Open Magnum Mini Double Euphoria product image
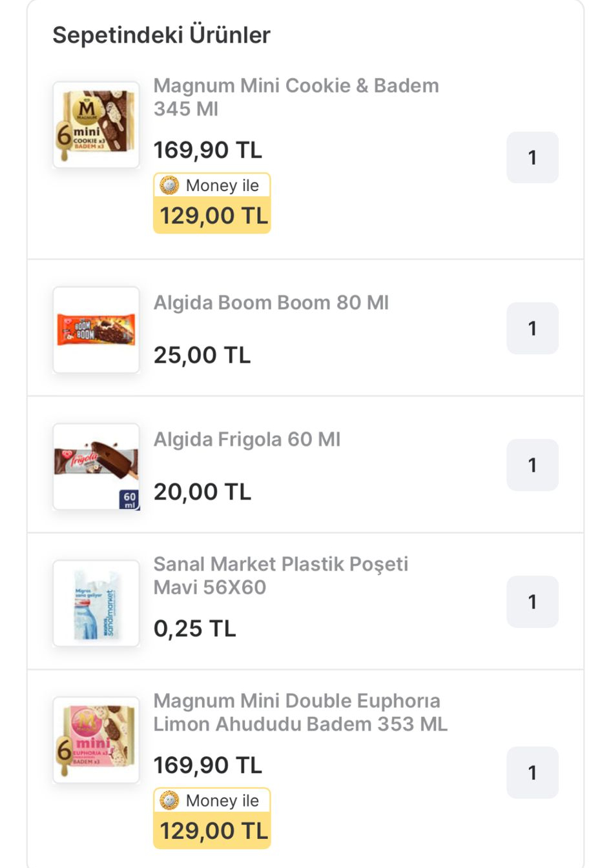Image resolution: width=611 pixels, height=868 pixels. pos(96,740)
